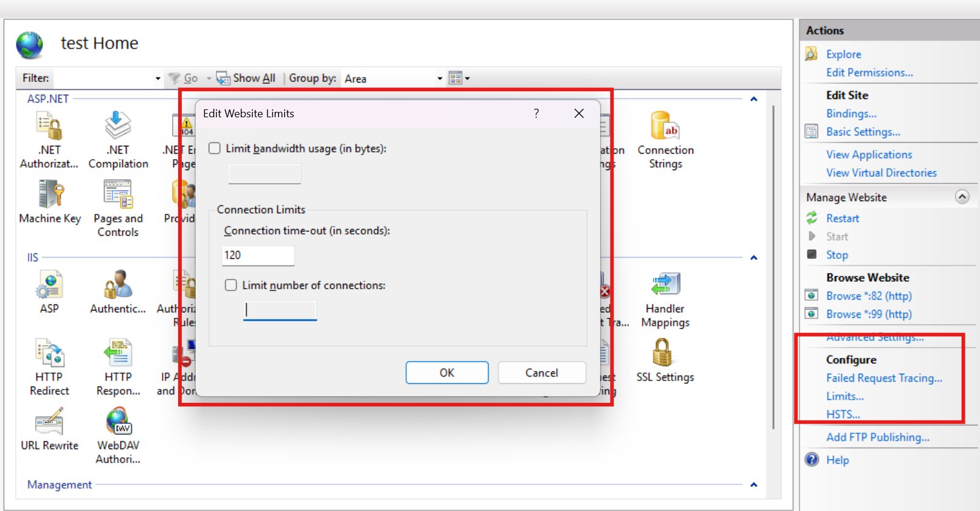Click View Applications link

[x=869, y=154]
